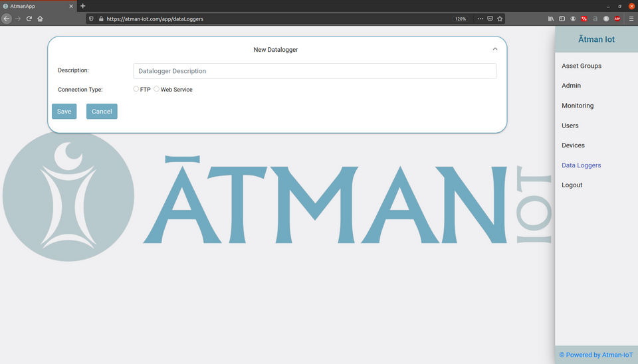The image size is (638, 364).
Task: Go to Monitoring section
Action: (x=578, y=106)
